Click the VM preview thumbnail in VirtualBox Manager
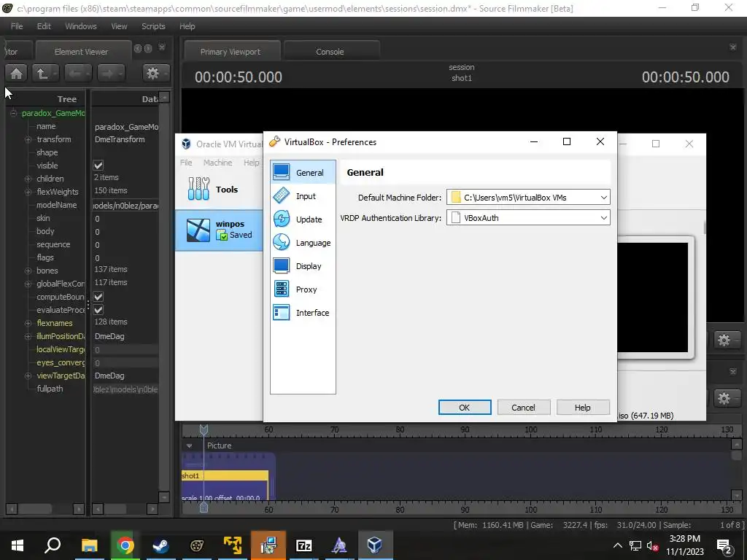 tap(653, 297)
